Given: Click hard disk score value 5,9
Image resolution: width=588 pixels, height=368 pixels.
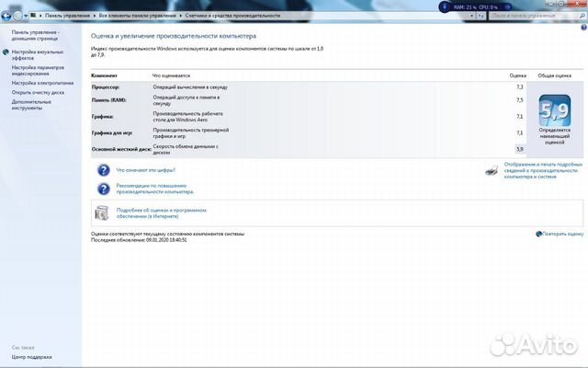Looking at the screenshot, I should (x=519, y=149).
